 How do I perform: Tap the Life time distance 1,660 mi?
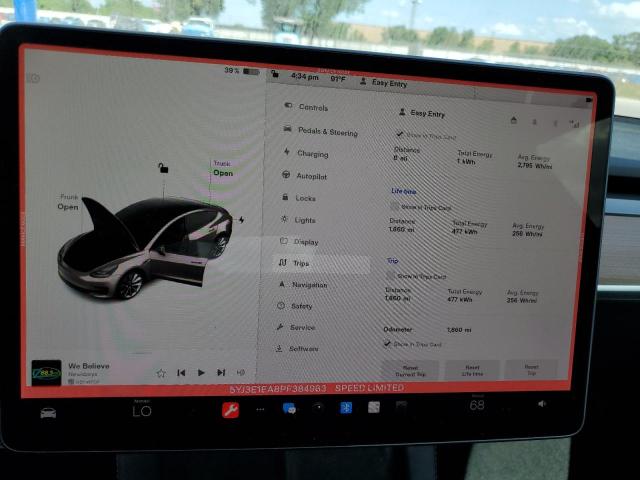[x=402, y=229]
